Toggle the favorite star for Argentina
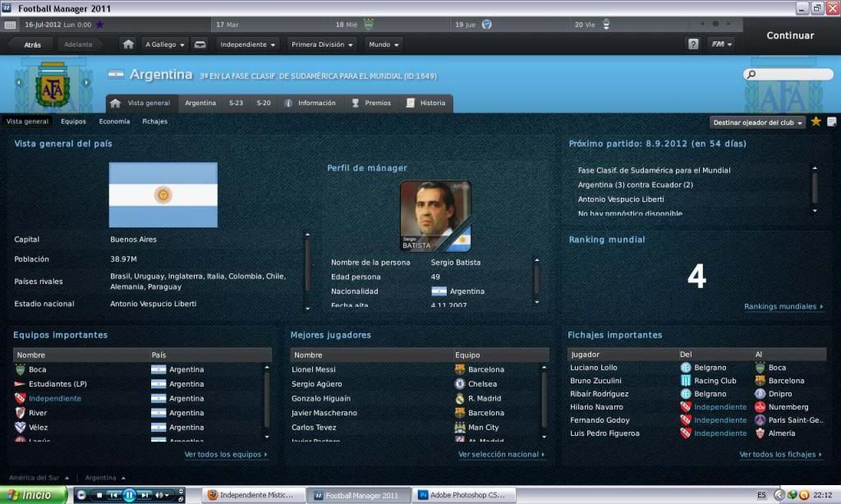 click(x=816, y=121)
